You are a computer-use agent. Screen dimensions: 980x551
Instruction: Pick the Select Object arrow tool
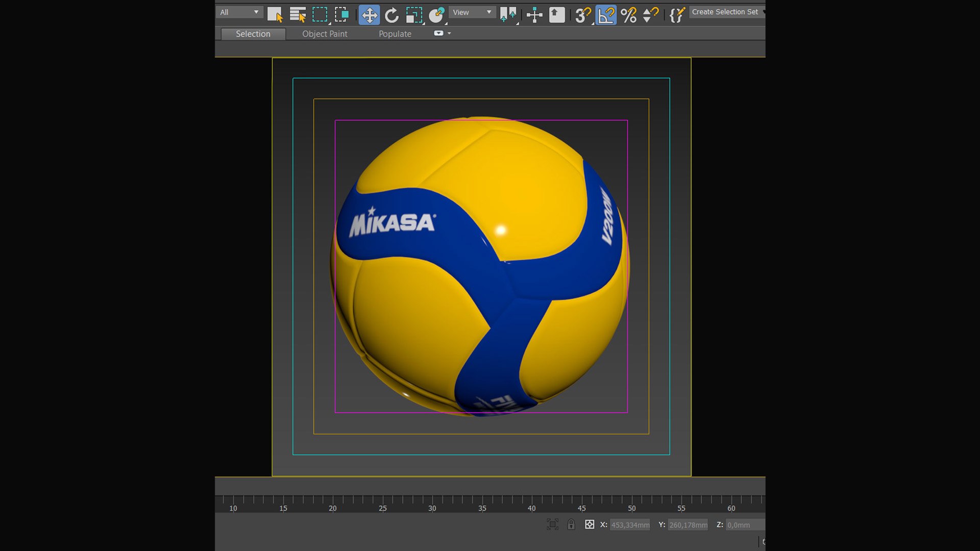pos(275,15)
